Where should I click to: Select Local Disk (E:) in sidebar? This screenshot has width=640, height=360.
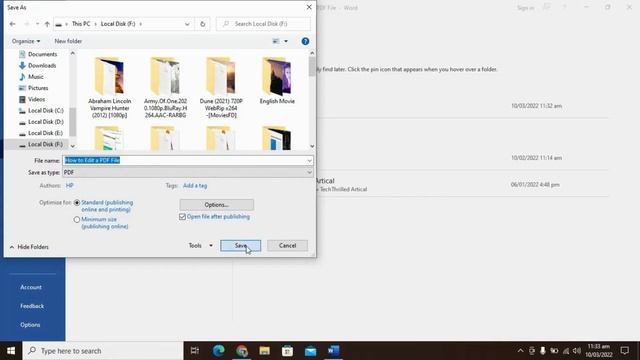point(45,133)
